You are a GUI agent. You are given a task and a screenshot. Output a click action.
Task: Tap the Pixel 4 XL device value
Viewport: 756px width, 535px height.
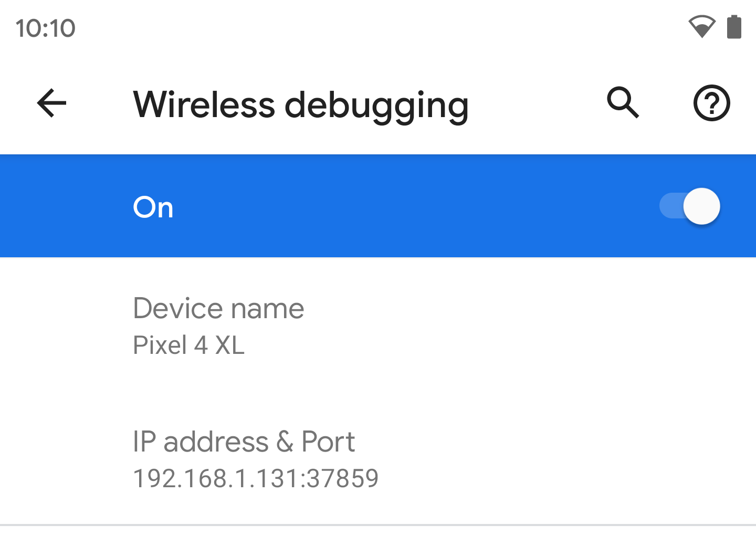point(189,345)
